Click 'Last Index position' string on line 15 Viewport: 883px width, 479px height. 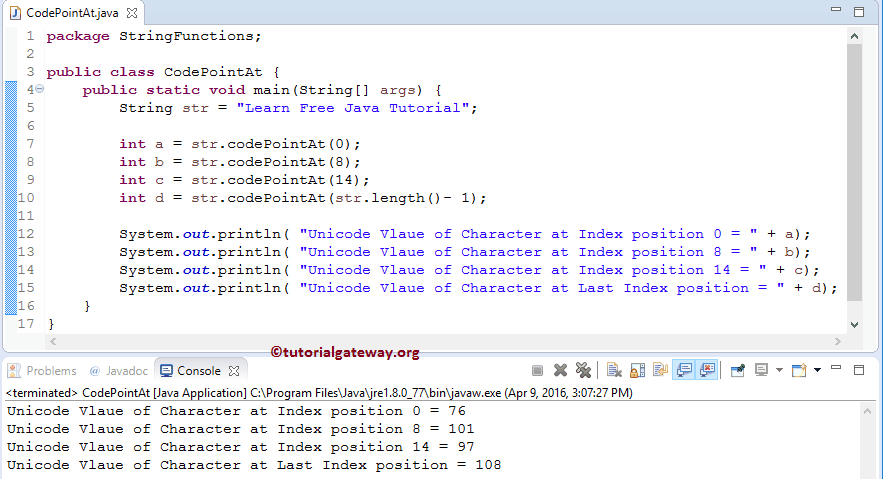click(663, 288)
